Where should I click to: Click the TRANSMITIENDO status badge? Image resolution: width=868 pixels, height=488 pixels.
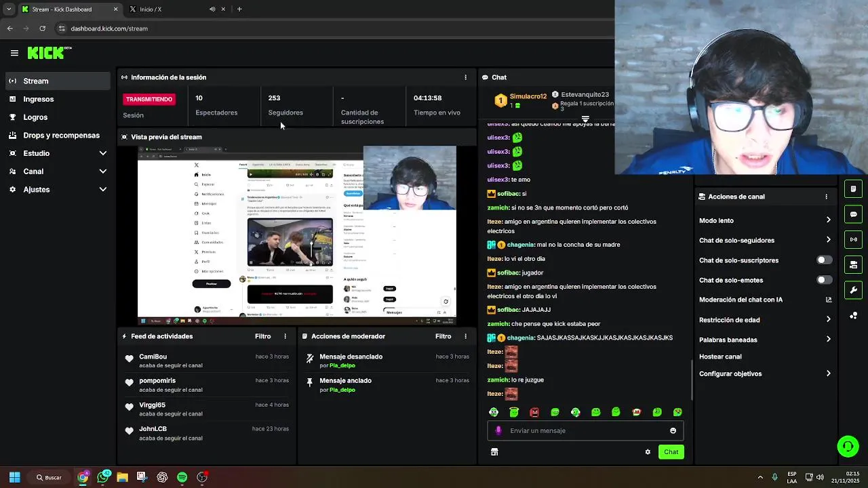[x=149, y=99]
